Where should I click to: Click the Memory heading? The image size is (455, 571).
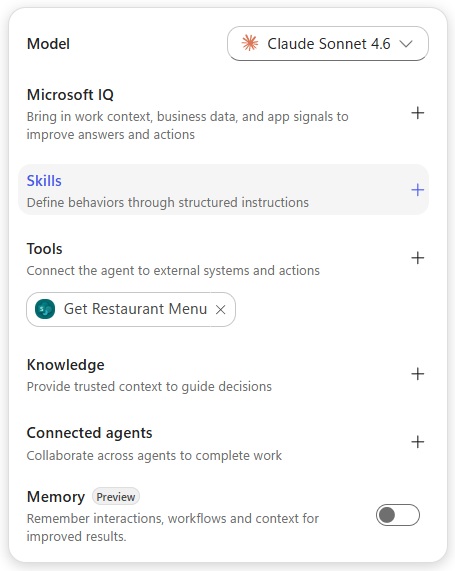(x=56, y=497)
